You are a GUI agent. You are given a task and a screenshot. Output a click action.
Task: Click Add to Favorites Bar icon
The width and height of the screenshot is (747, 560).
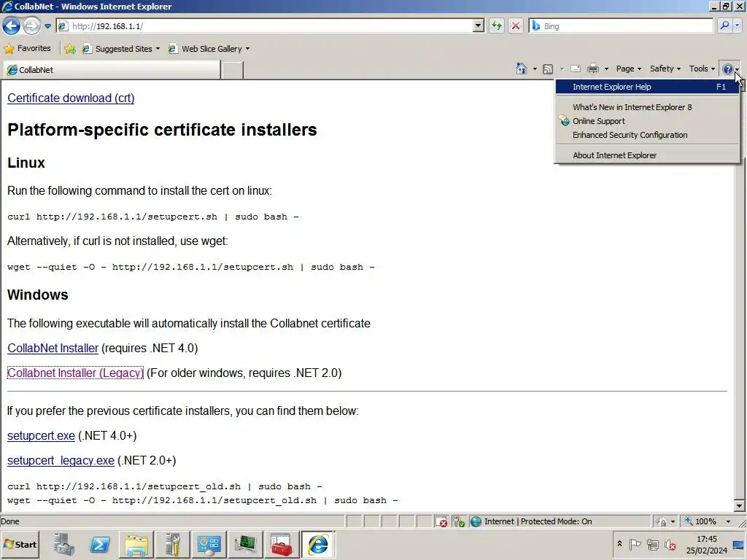pyautogui.click(x=70, y=49)
